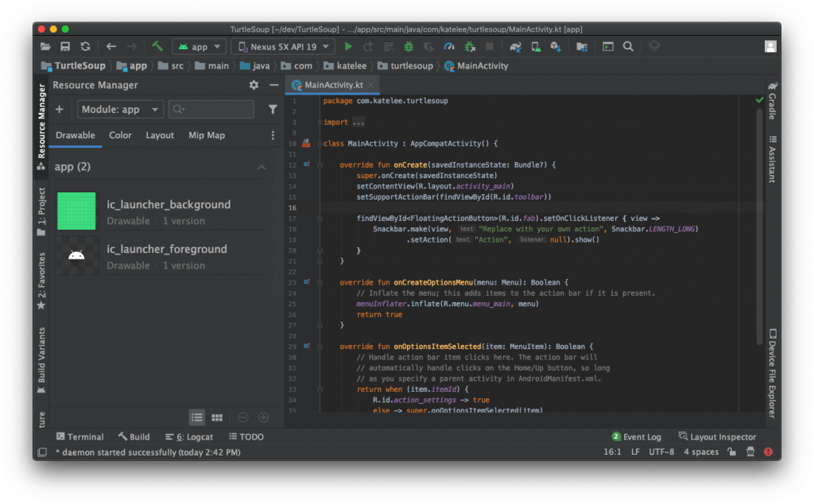Select the green ic_launcher_background thumbnail
This screenshot has height=504, width=814.
pyautogui.click(x=76, y=211)
